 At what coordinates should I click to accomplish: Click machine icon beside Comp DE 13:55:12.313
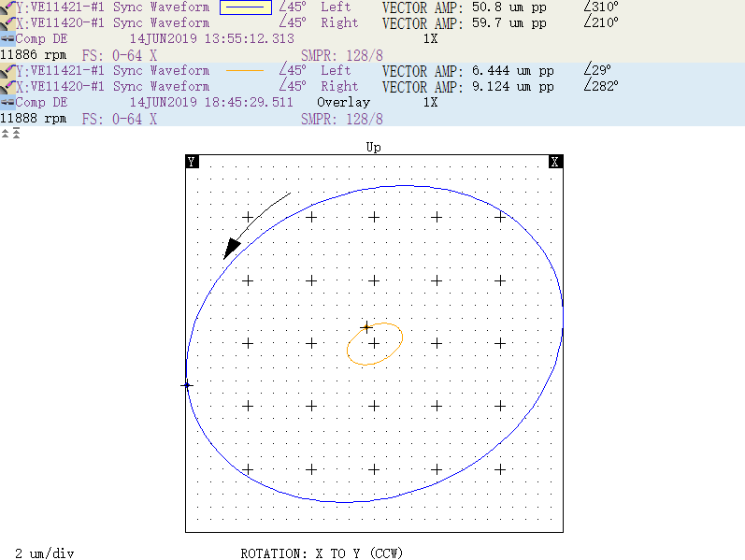click(x=7, y=38)
